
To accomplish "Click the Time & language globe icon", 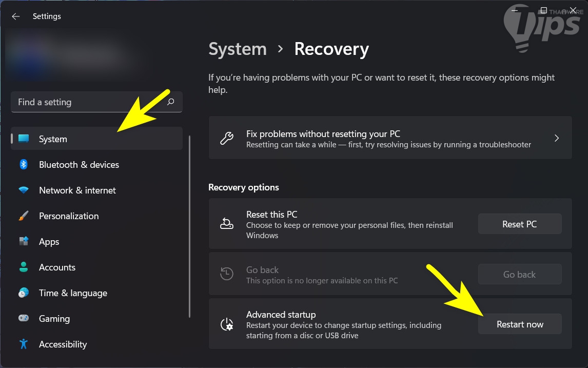I will click(24, 293).
